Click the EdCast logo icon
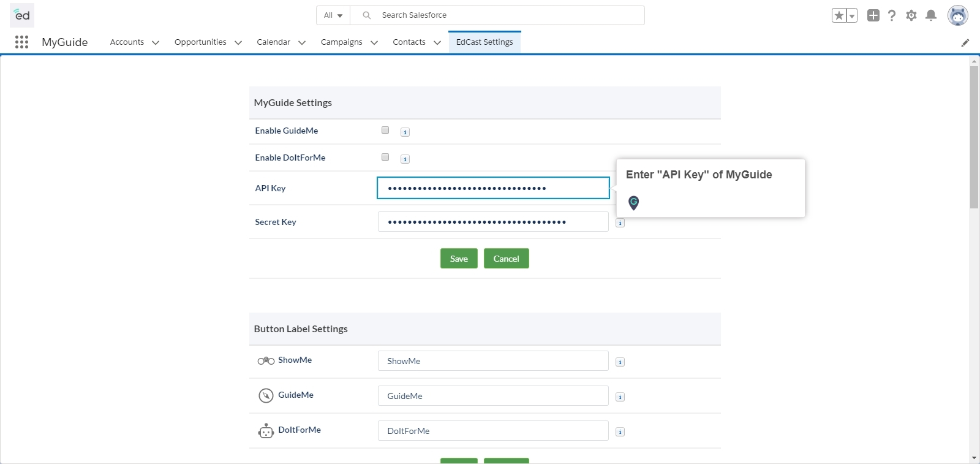This screenshot has height=464, width=980. tap(22, 15)
